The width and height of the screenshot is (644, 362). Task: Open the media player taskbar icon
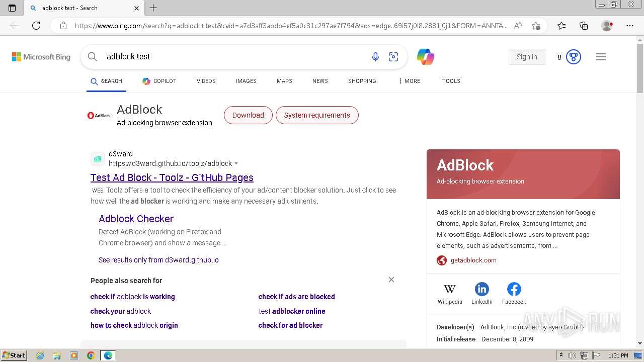tap(74, 355)
